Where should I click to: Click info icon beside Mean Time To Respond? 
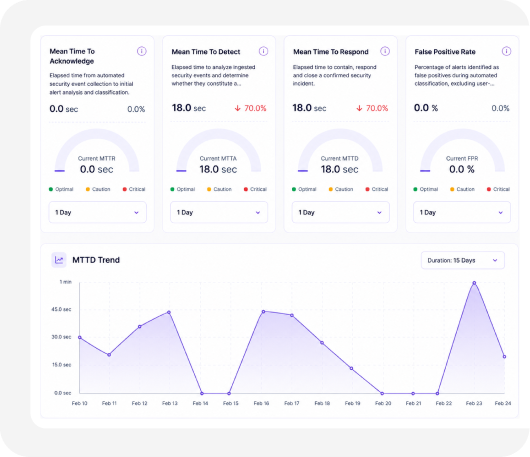385,51
